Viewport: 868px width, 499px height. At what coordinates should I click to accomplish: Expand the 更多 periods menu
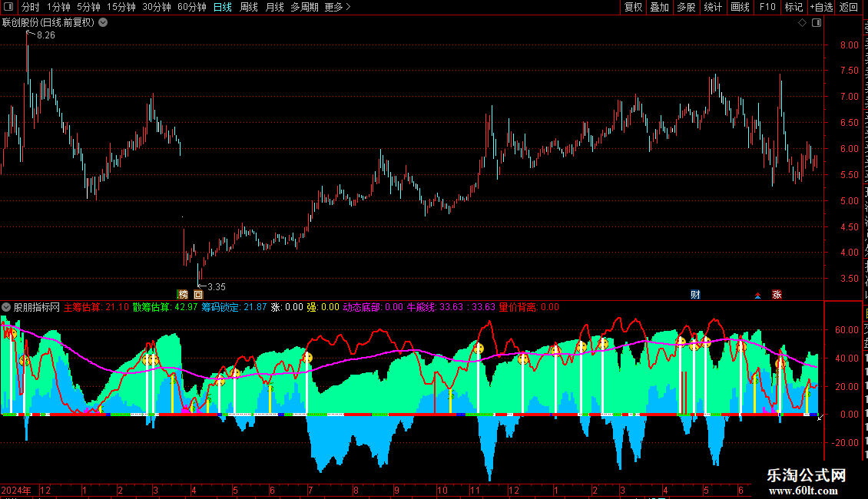(x=338, y=7)
